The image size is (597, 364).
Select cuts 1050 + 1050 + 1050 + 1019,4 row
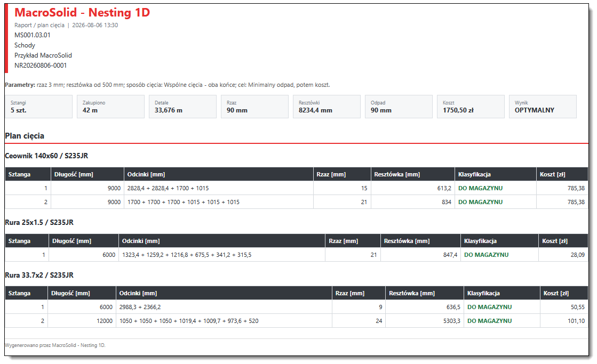[x=189, y=321]
